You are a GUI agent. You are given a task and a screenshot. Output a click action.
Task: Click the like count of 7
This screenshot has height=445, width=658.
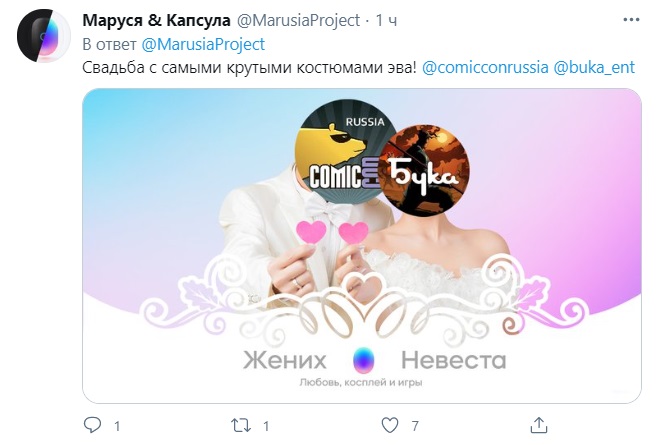415,426
